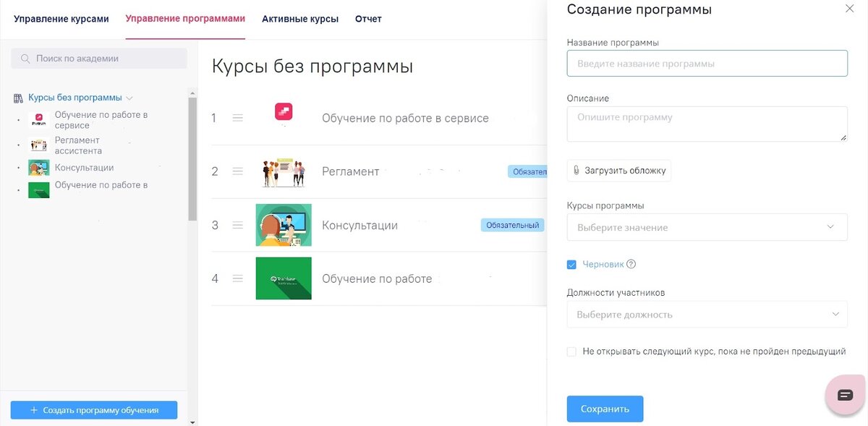The width and height of the screenshot is (868, 426).
Task: Click drag handle for Регламент row
Action: click(x=238, y=171)
